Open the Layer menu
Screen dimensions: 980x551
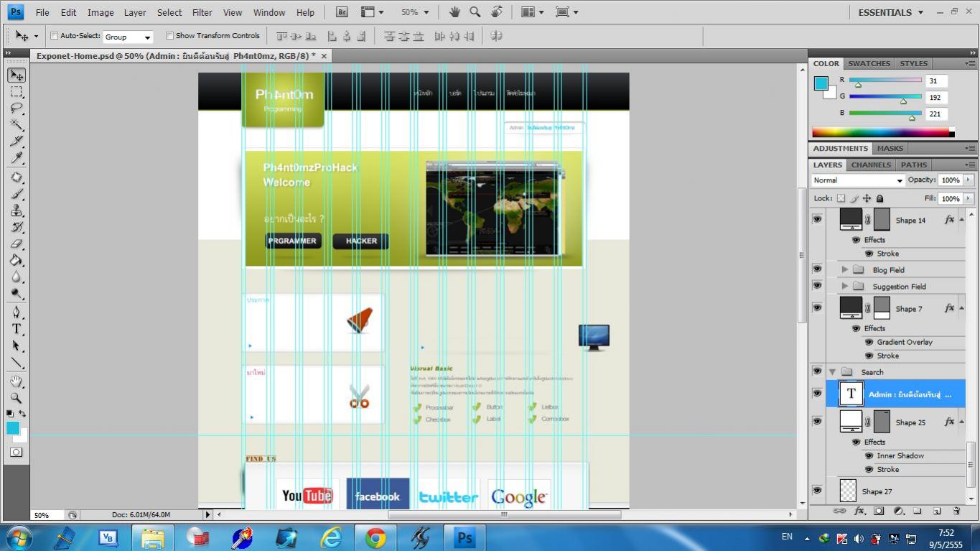(135, 12)
